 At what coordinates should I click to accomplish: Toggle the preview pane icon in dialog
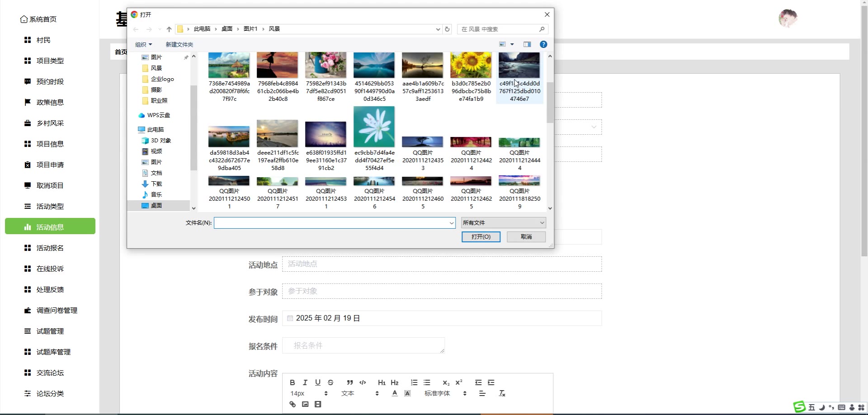(x=527, y=44)
